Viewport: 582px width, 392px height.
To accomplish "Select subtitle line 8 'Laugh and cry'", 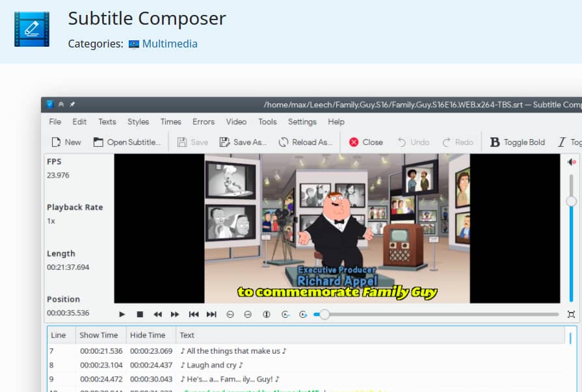I will click(306, 365).
